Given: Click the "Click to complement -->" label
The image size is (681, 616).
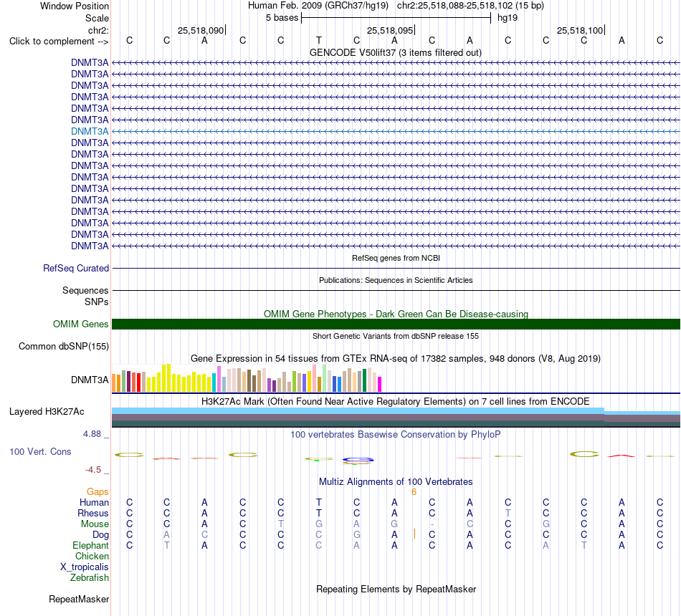Looking at the screenshot, I should [59, 42].
